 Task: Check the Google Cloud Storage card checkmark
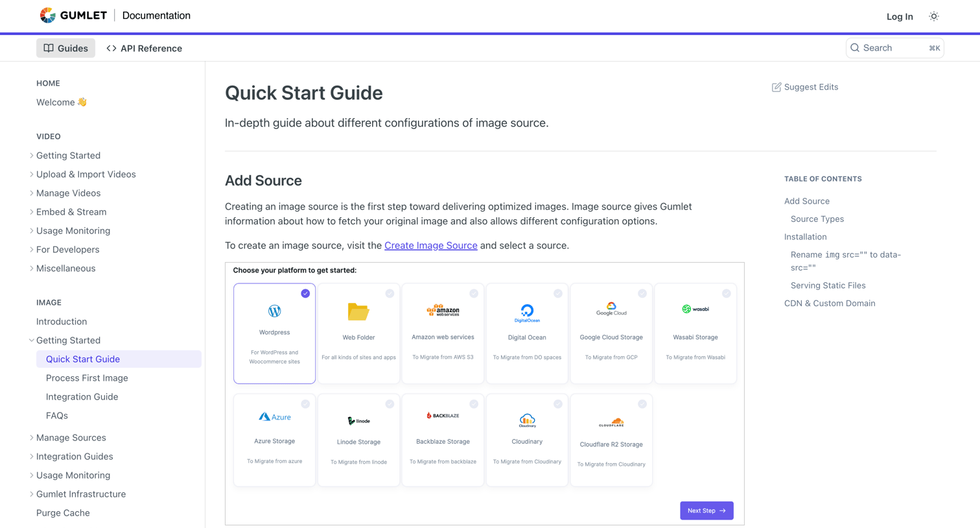(642, 293)
